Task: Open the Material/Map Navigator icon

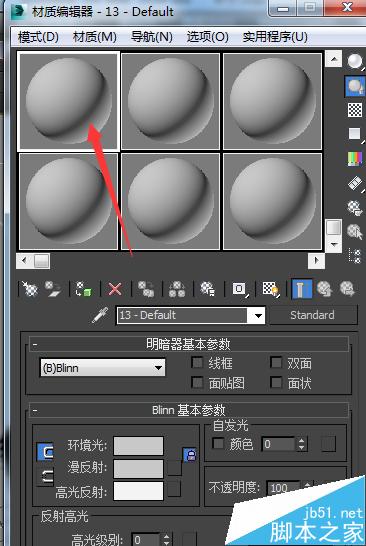Action: pos(355,256)
